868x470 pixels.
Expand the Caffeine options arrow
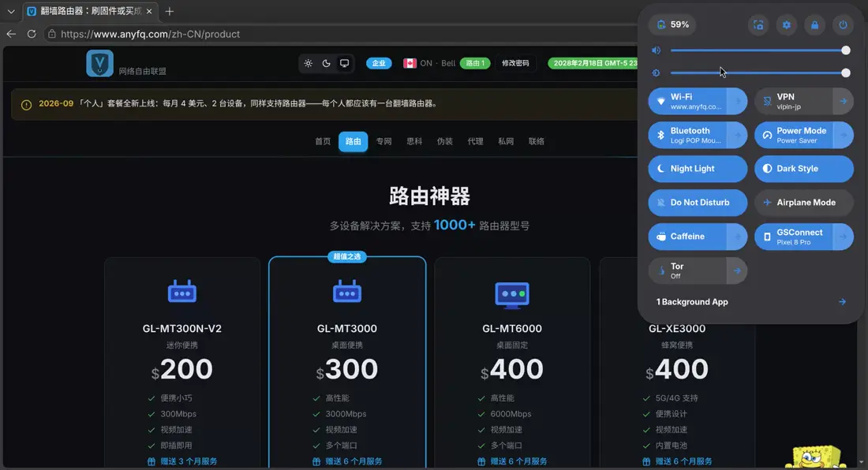click(x=737, y=237)
